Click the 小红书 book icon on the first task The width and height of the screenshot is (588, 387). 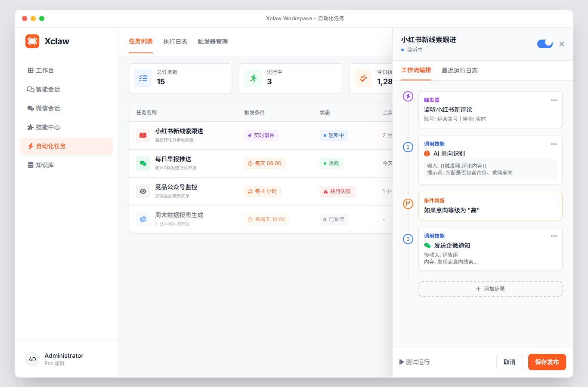click(142, 135)
